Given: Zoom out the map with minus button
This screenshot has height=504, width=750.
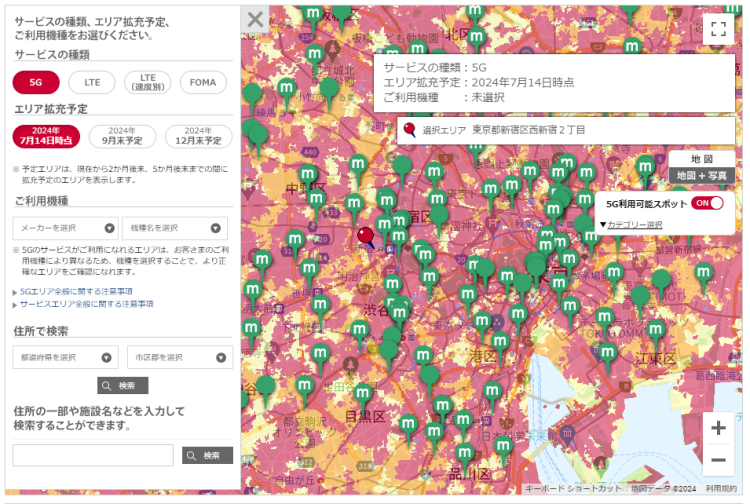Looking at the screenshot, I should pyautogui.click(x=718, y=460).
